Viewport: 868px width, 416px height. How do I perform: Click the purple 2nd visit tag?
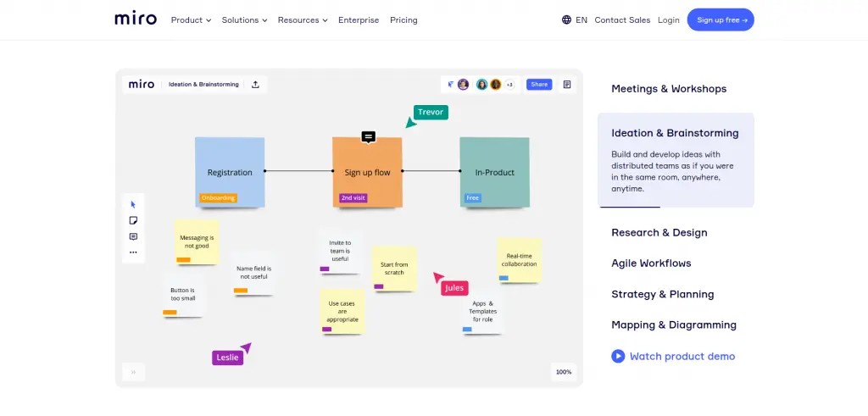coord(353,197)
